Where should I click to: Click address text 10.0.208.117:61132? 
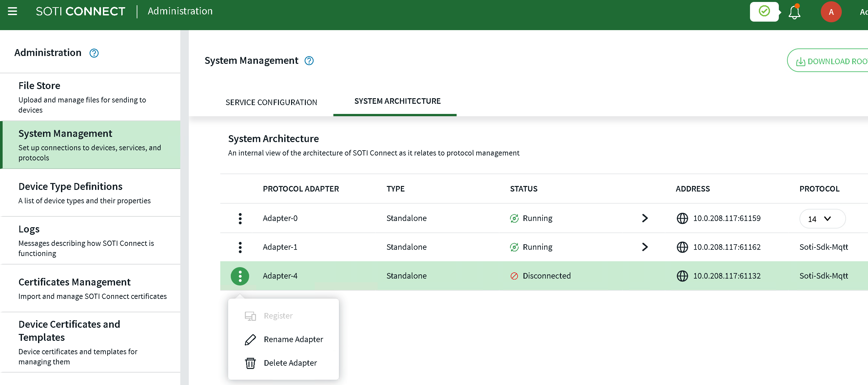tap(727, 276)
